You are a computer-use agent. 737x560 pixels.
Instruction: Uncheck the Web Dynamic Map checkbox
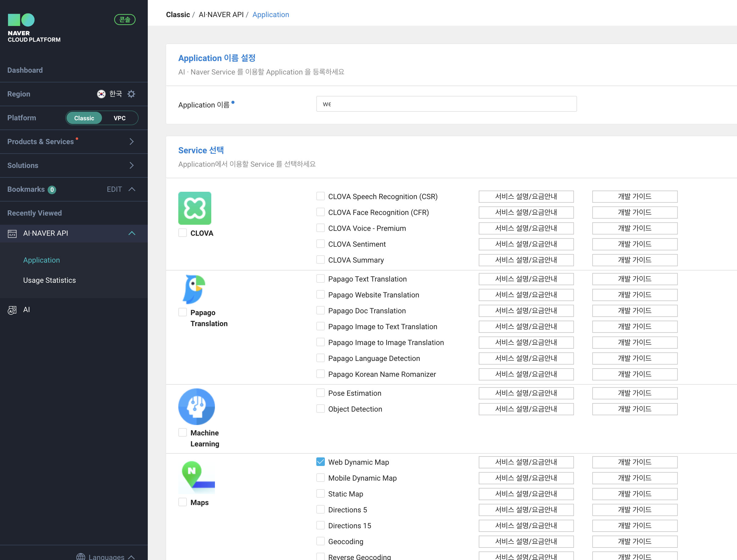pyautogui.click(x=320, y=462)
